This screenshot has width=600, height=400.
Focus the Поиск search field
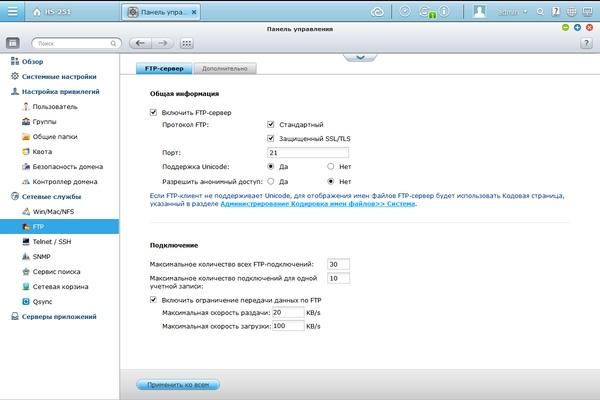coord(76,43)
